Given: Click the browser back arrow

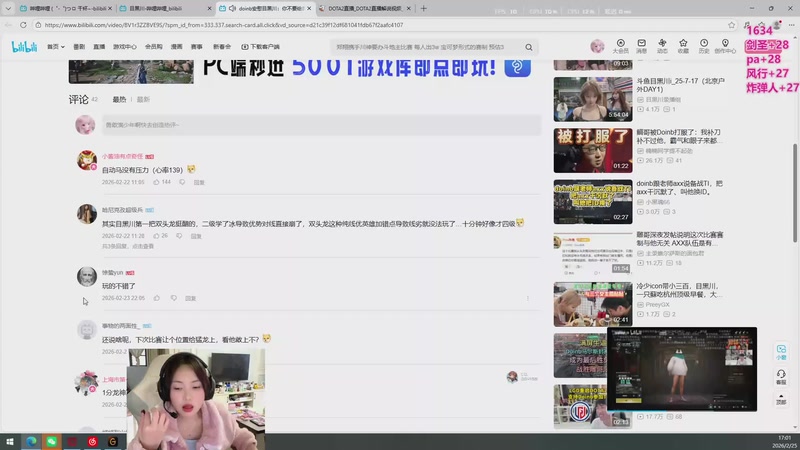Looking at the screenshot, I should [9, 24].
